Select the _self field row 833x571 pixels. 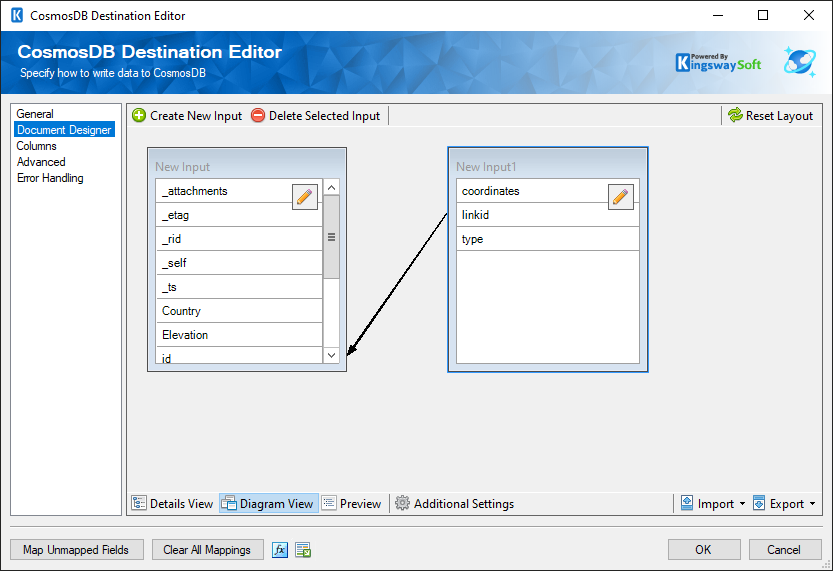tap(239, 263)
